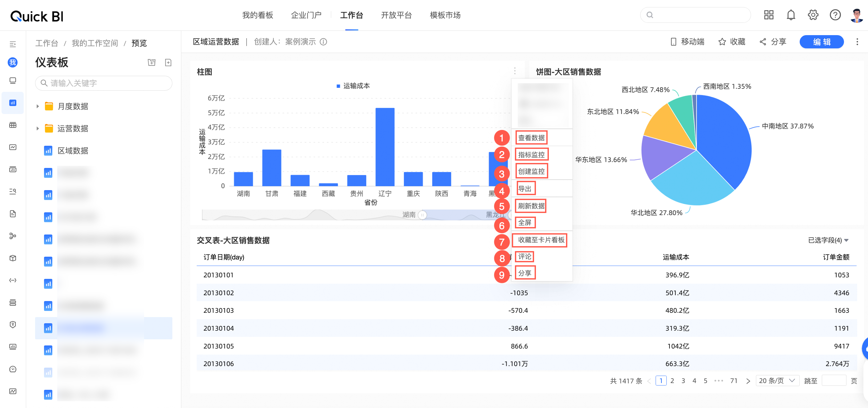This screenshot has height=408, width=868.
Task: Focus the 请输入关键字 search field
Action: point(103,83)
